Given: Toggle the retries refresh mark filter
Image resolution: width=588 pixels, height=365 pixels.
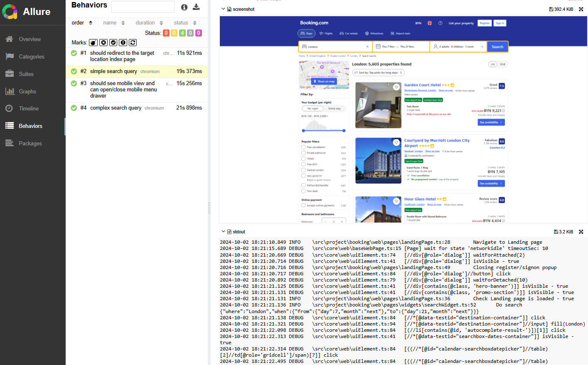Looking at the screenshot, I should (x=133, y=42).
